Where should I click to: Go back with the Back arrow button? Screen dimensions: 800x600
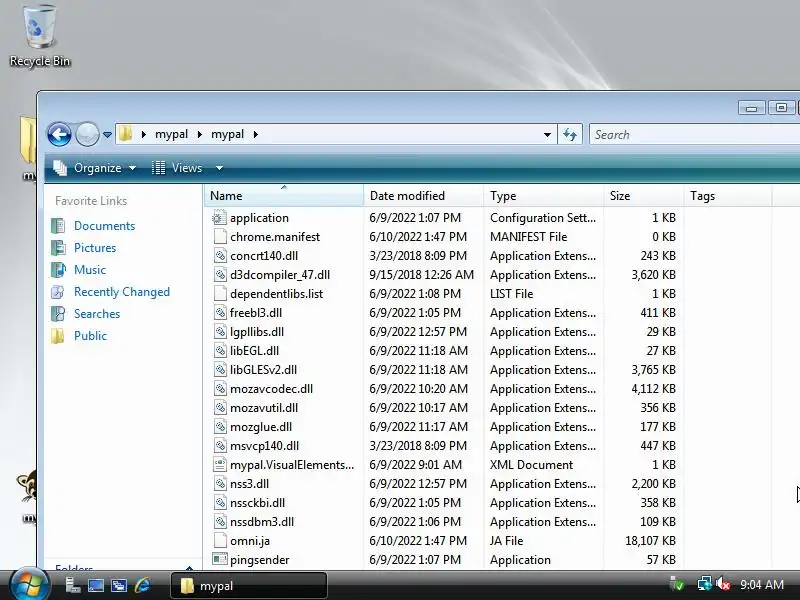pyautogui.click(x=59, y=135)
